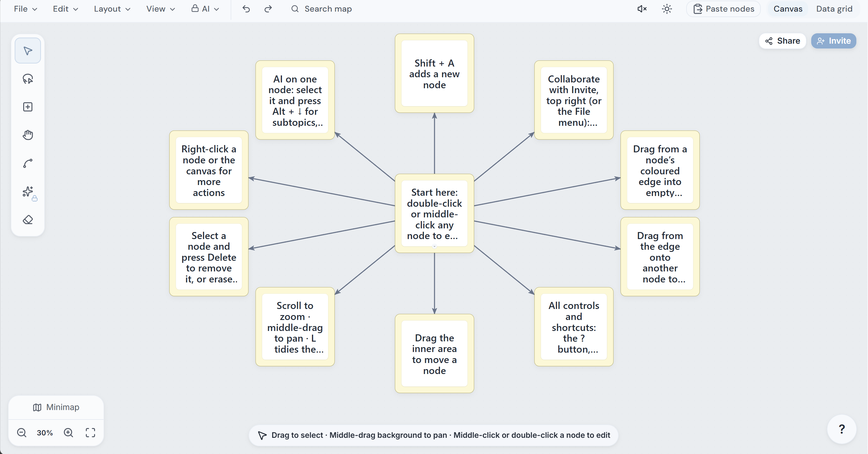Select the 'Collaborate with Invite' node
This screenshot has height=454, width=868.
click(x=573, y=100)
